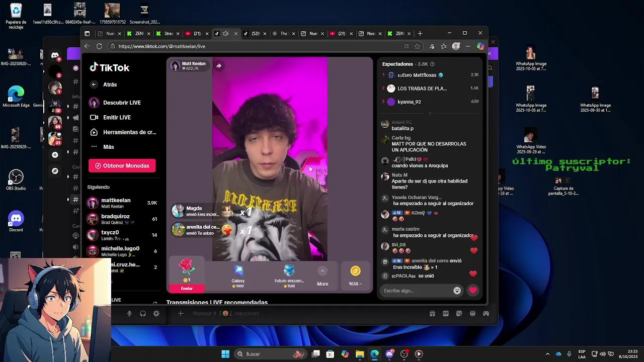Select the Galaxy gift

click(x=238, y=276)
